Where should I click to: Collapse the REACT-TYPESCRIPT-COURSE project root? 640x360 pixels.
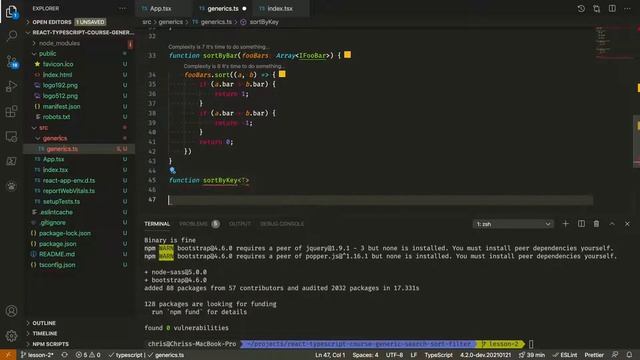(80, 33)
